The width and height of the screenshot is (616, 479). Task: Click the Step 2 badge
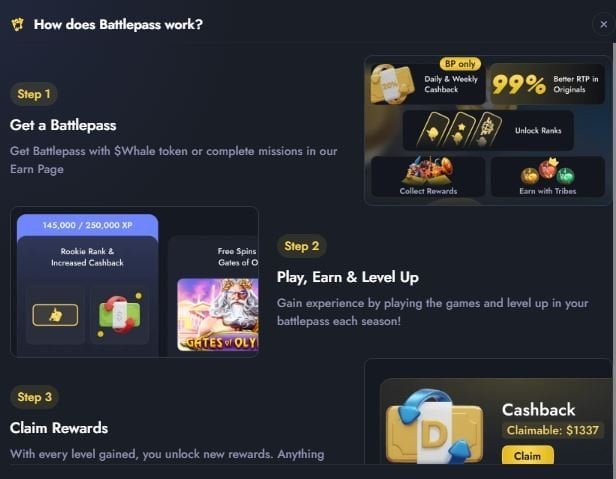click(301, 246)
